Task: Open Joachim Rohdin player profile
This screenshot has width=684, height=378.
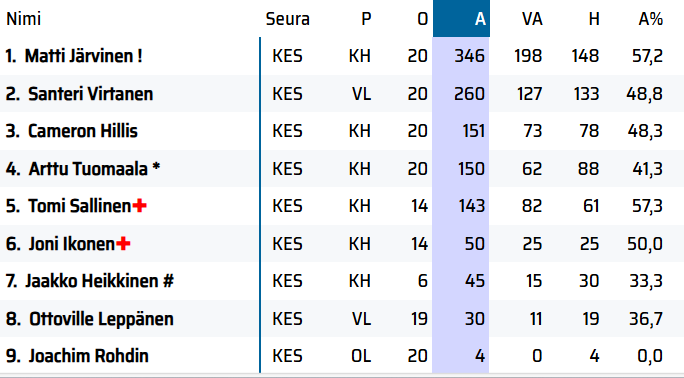Action: [x=89, y=356]
